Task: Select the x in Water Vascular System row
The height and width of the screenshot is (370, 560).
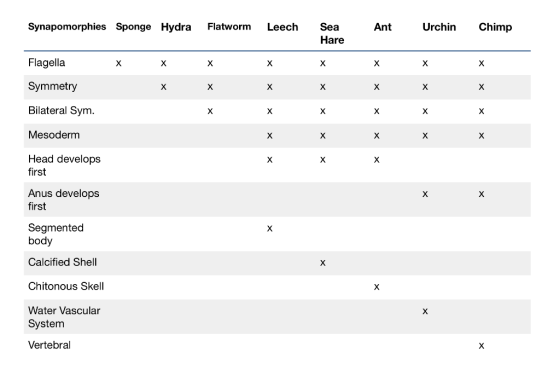Action: click(425, 311)
